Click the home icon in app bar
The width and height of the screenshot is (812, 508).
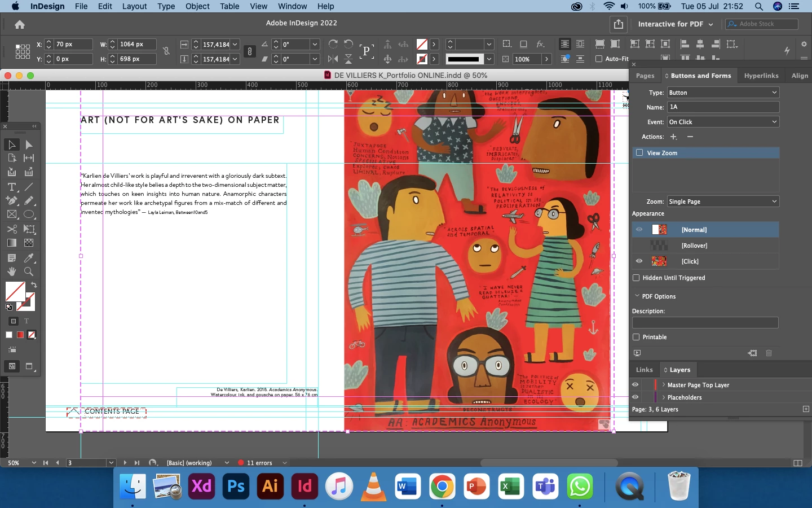click(20, 24)
